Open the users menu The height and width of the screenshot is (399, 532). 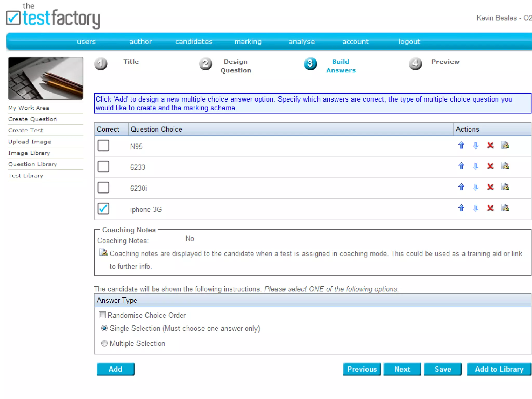pyautogui.click(x=86, y=42)
